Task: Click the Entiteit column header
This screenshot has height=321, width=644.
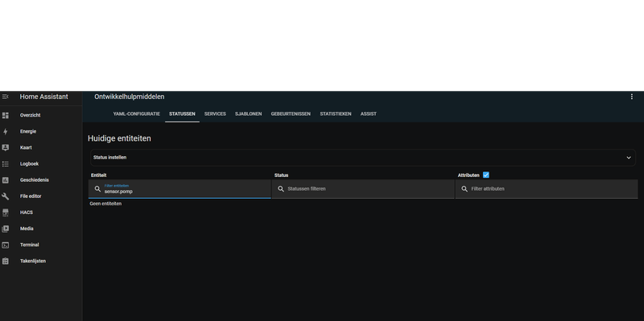Action: tap(98, 175)
